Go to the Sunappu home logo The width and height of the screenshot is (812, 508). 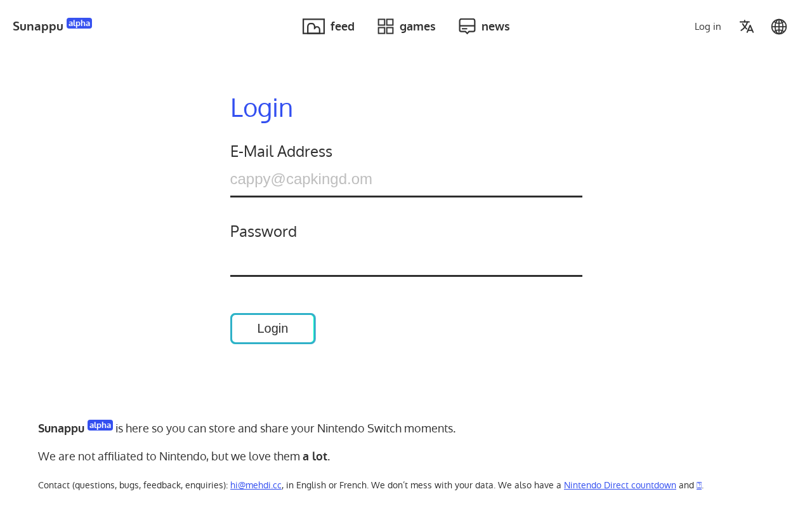tap(38, 27)
